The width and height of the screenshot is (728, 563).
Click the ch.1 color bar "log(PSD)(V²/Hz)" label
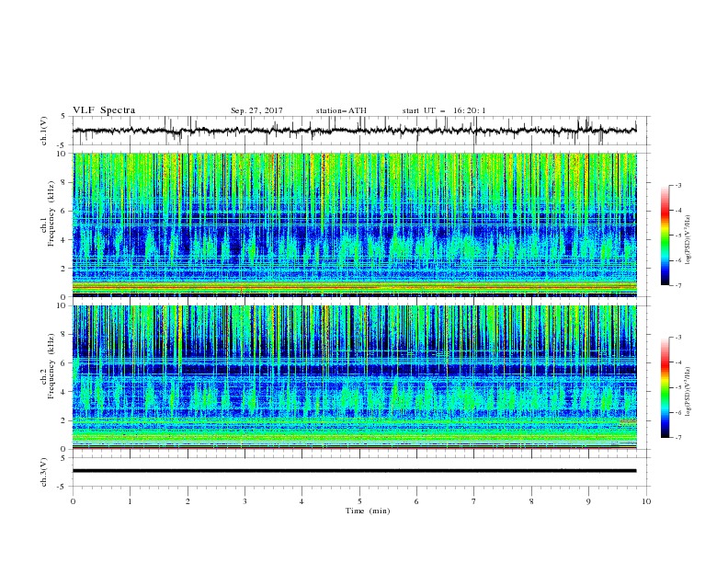[x=688, y=240]
